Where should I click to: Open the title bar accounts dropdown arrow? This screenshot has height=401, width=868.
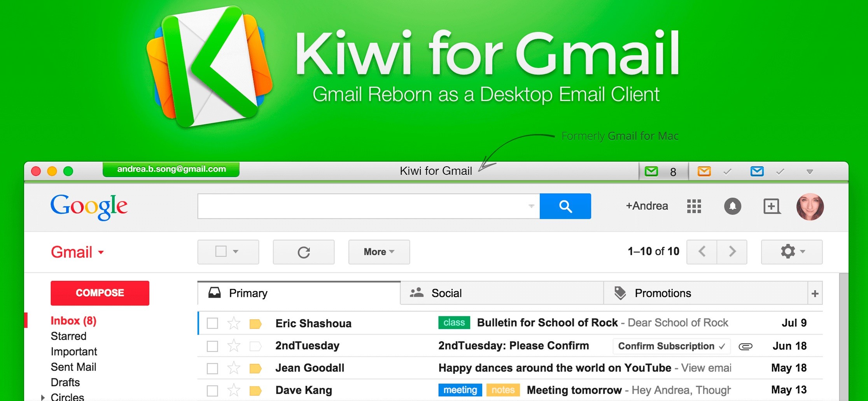point(810,172)
